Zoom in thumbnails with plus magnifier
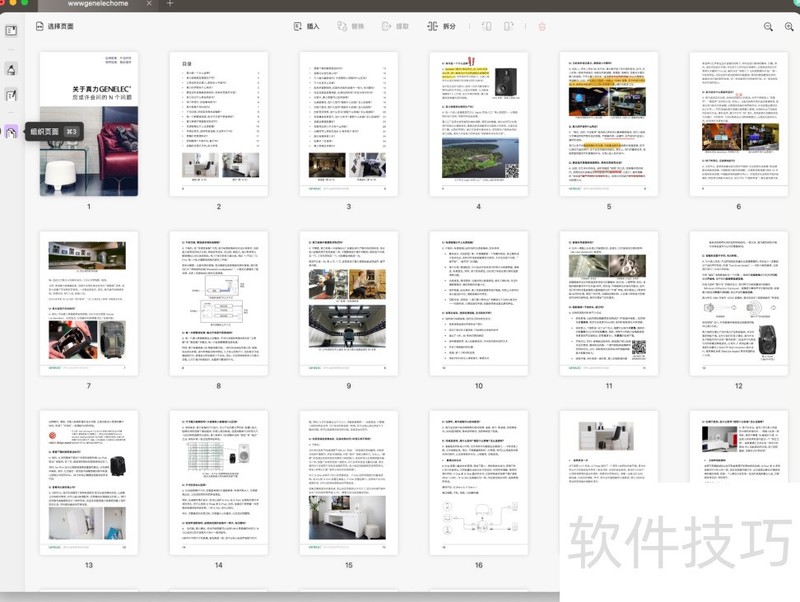 (790, 27)
